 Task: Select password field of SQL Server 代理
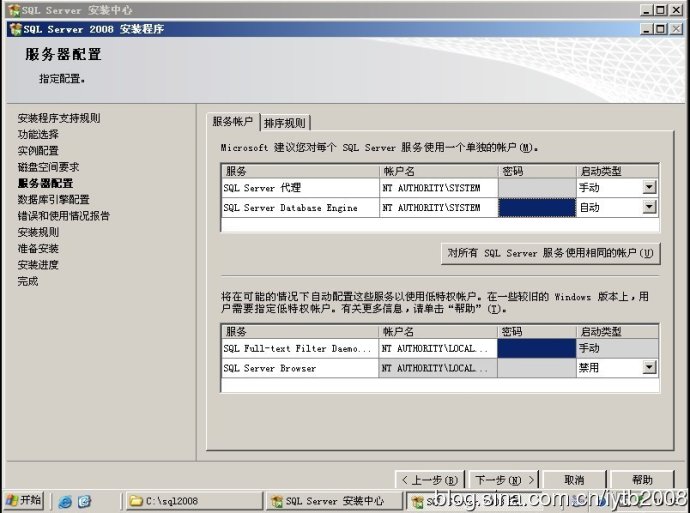[537, 188]
